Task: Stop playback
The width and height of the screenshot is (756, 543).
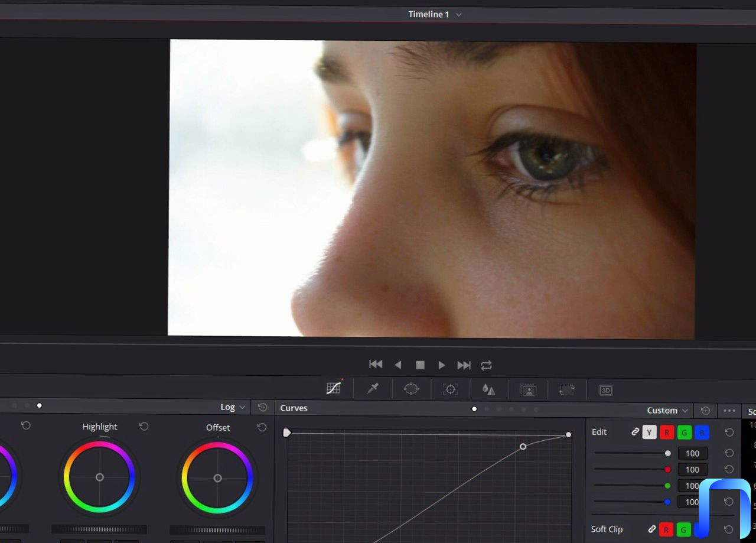Action: tap(420, 365)
